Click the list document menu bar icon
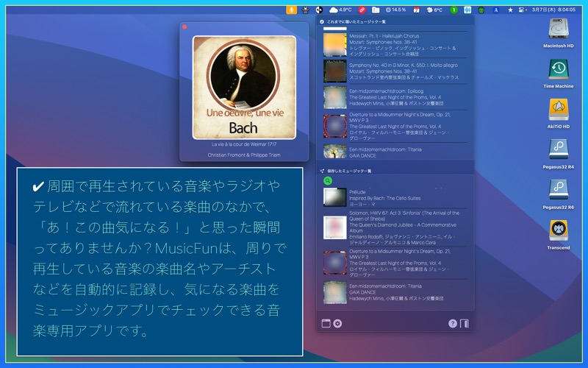The width and height of the screenshot is (588, 368). click(x=376, y=10)
